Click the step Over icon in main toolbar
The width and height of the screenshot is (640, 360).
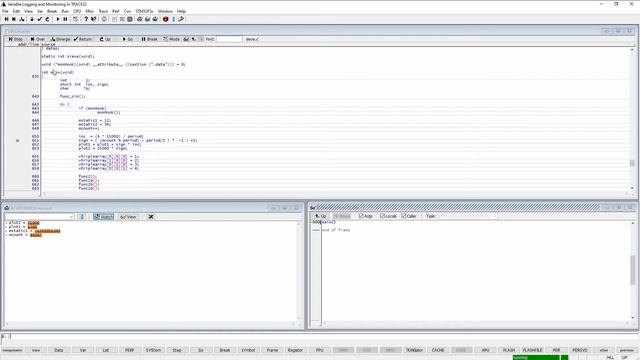coord(14,19)
